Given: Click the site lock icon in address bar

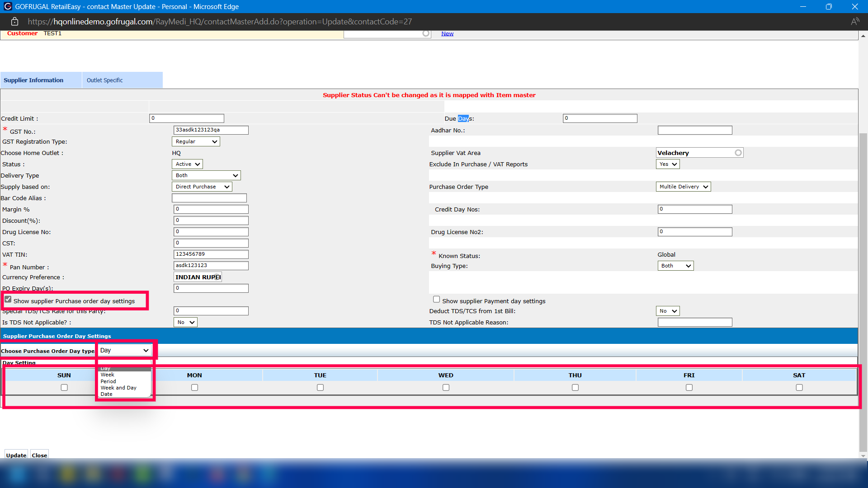Looking at the screenshot, I should coord(14,22).
